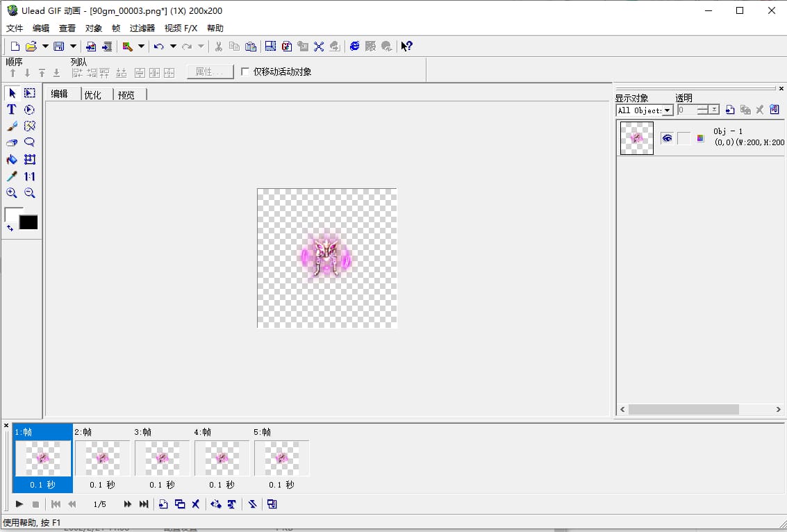Choose the Eyedropper color picker tool

pos(12,176)
